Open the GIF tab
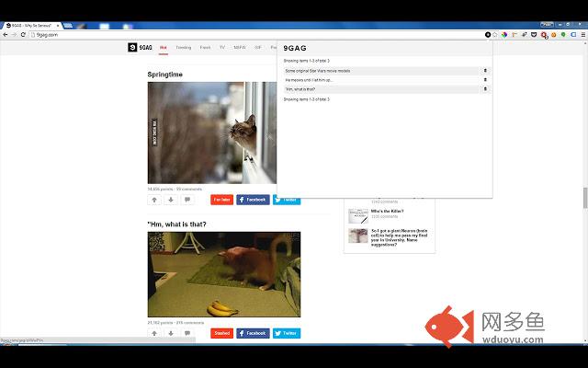The width and height of the screenshot is (588, 368). pos(258,48)
